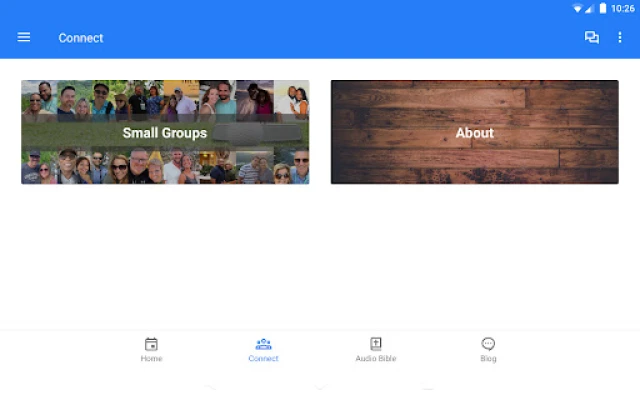
Task: Switch to the Home tab label
Action: pyautogui.click(x=151, y=358)
